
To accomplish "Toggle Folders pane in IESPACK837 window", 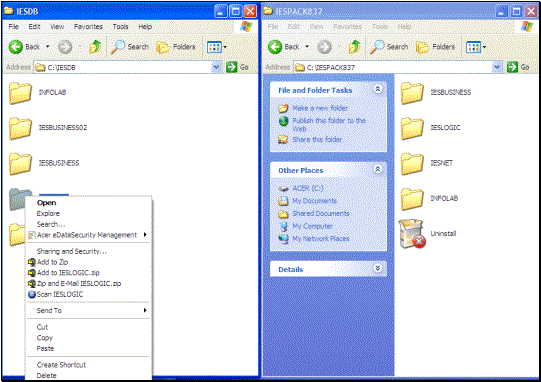I will [x=435, y=47].
